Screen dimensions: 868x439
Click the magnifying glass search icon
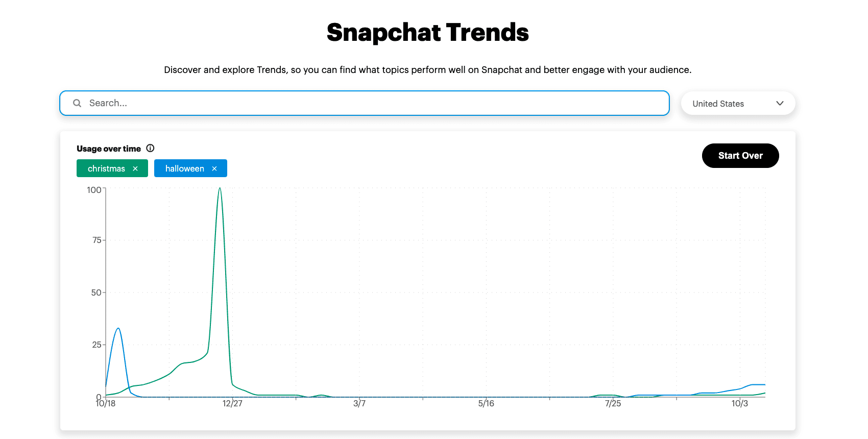click(x=77, y=103)
